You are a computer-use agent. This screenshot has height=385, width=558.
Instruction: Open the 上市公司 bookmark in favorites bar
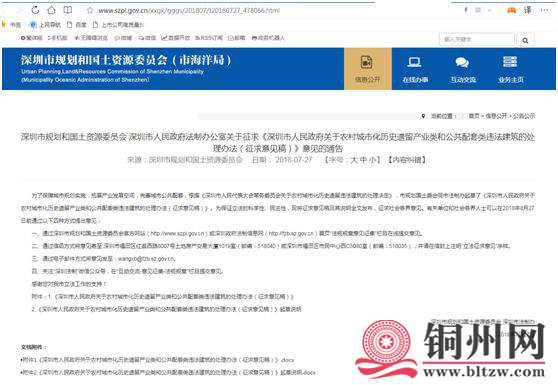point(119,25)
